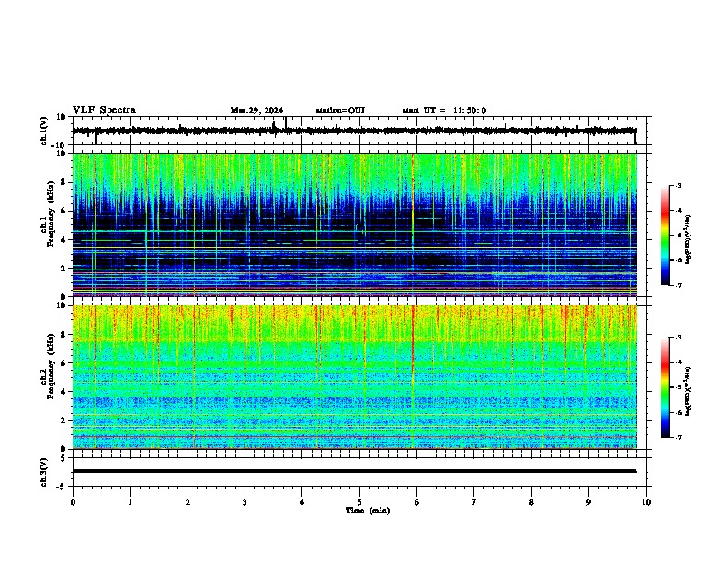The image size is (728, 563).
Task: Click the "4" kHz tick on ch.2 spectrogram
Action: tap(63, 392)
